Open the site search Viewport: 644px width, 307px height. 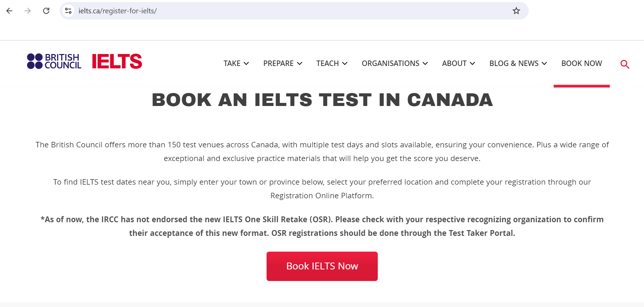click(625, 64)
